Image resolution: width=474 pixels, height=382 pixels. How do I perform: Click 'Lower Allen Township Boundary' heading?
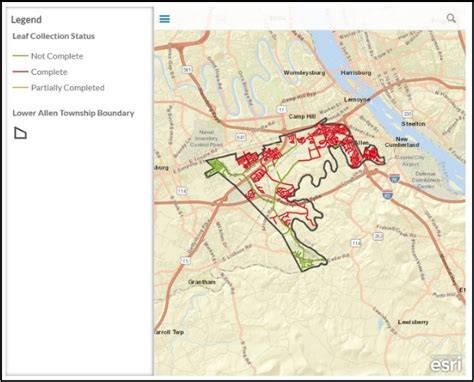[x=73, y=113]
